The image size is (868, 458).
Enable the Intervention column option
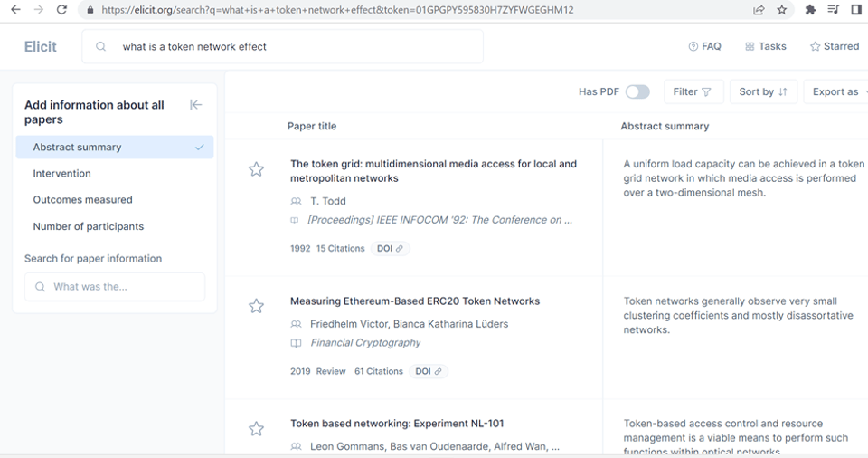62,174
